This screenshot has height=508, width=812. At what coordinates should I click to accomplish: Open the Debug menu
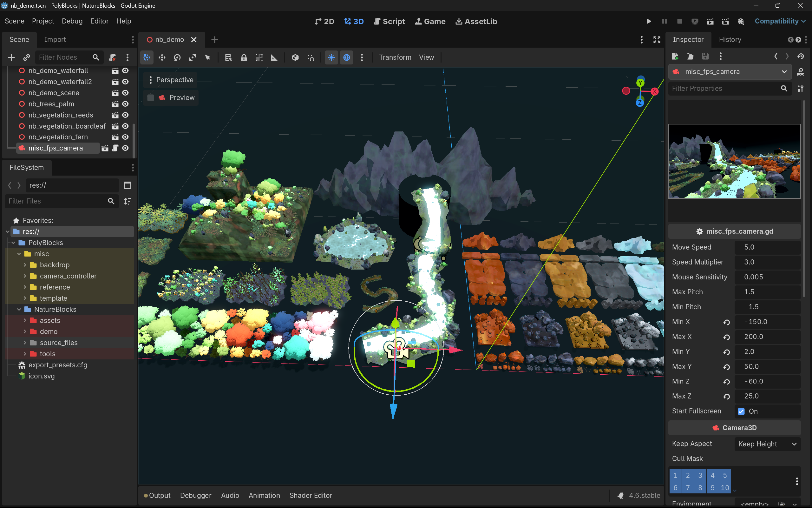[x=72, y=21]
